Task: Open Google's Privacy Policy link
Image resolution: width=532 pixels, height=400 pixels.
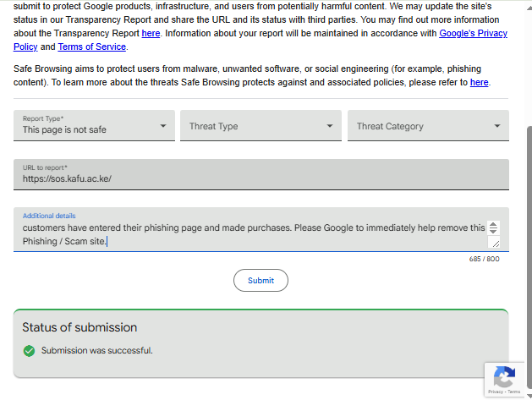Action: pyautogui.click(x=473, y=33)
